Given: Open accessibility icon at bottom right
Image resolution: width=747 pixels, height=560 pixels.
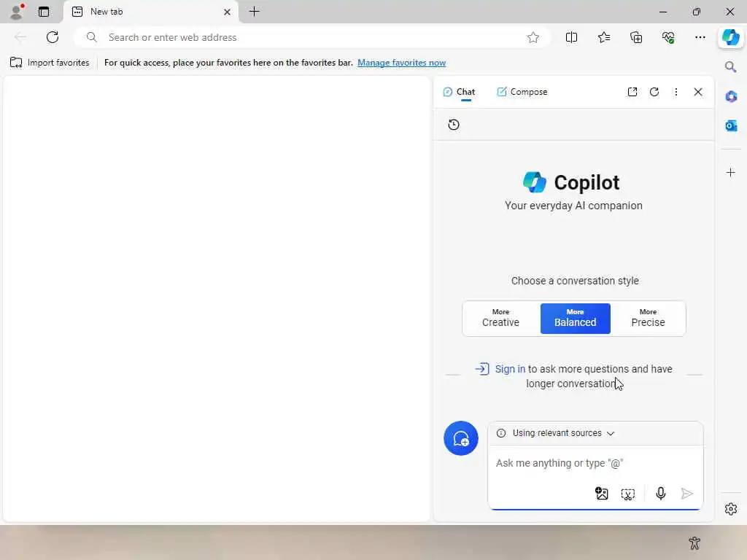Looking at the screenshot, I should [x=694, y=542].
